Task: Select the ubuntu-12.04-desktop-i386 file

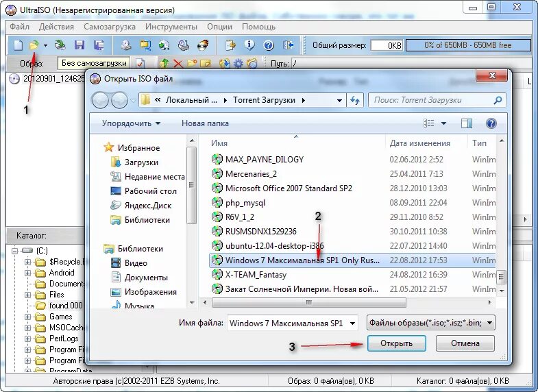Action: tap(275, 246)
